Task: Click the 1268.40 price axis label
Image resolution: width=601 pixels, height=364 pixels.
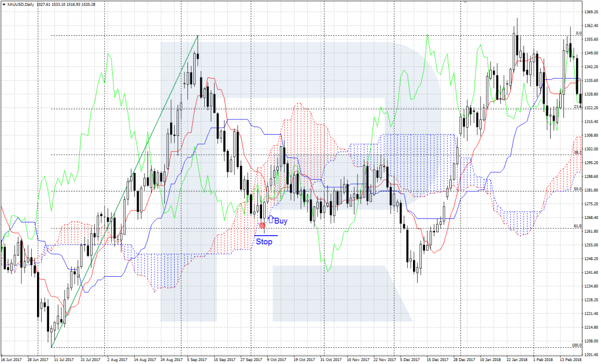Action: point(592,218)
